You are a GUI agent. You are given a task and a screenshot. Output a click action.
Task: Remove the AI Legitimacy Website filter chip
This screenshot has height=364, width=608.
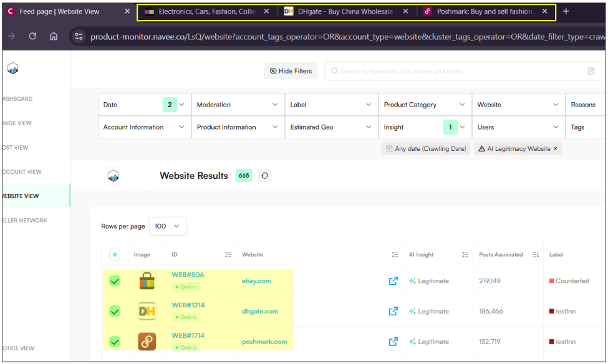[555, 148]
